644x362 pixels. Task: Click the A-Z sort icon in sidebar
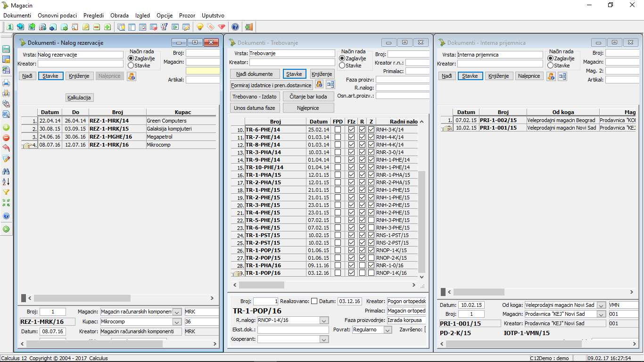pos(6,181)
